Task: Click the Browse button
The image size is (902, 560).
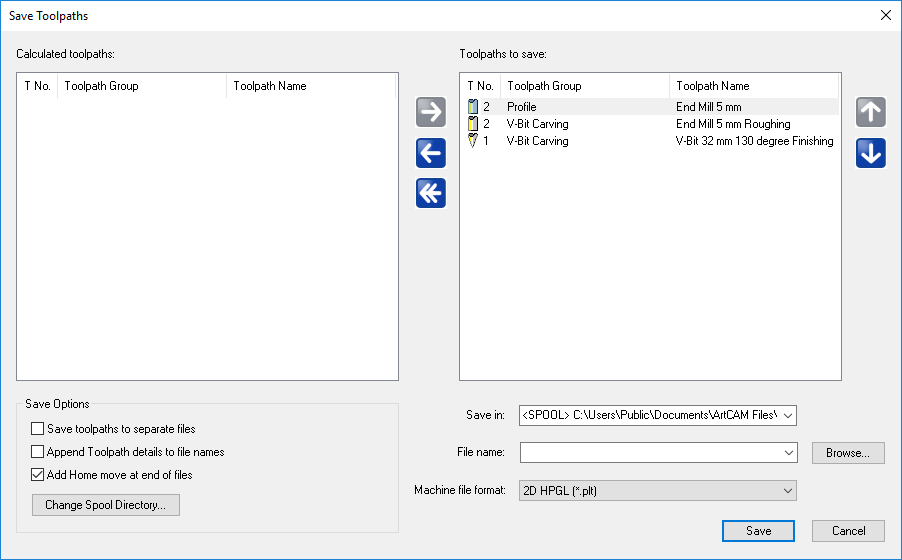Action: [x=848, y=453]
